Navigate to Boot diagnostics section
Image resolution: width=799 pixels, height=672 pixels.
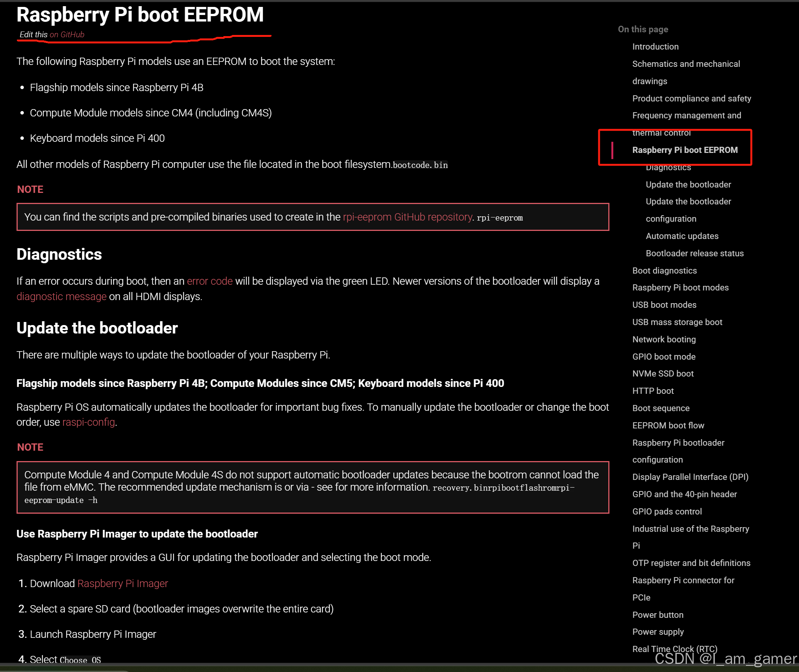pos(664,270)
